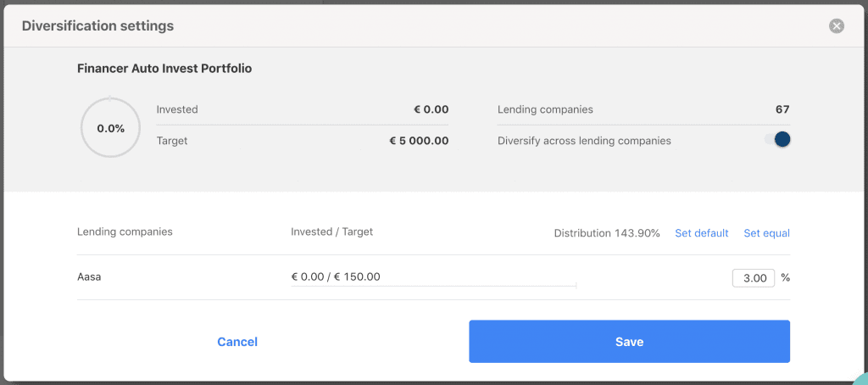Click the € 0.00 / € 150.00 amount
The height and width of the screenshot is (385, 868).
coord(336,276)
